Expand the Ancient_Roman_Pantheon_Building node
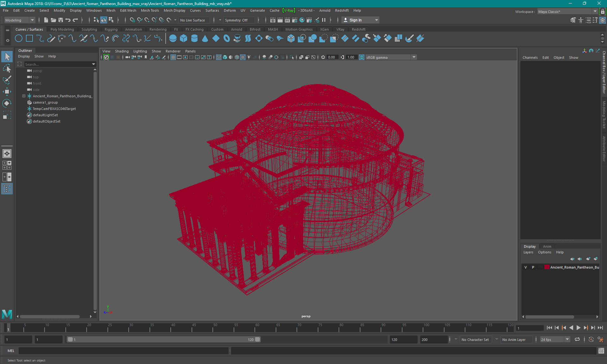607x364 pixels. coord(24,96)
